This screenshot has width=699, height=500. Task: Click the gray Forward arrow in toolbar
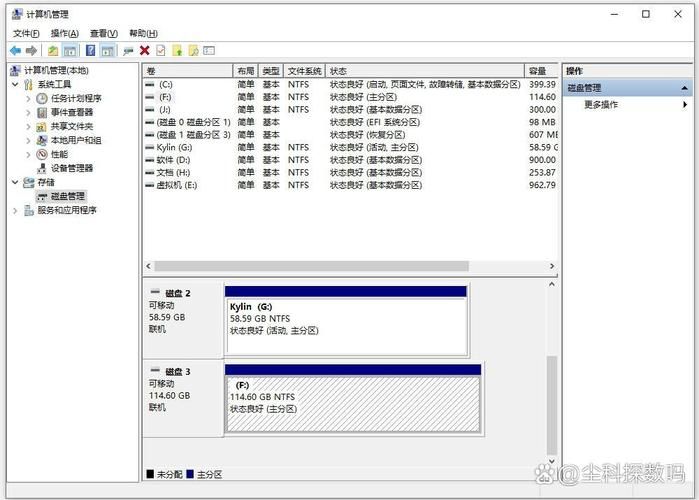coord(32,51)
